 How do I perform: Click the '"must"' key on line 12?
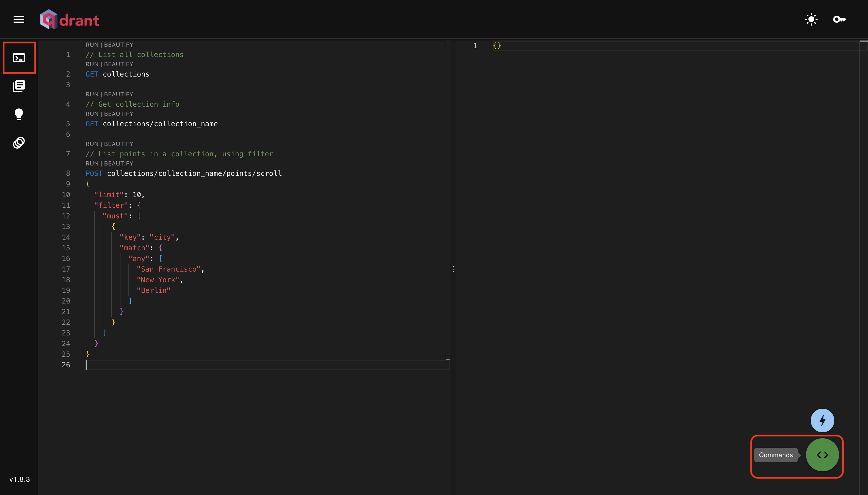(x=115, y=216)
